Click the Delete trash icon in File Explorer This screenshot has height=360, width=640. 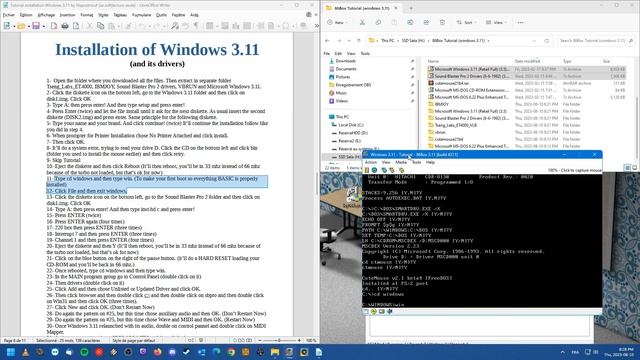point(442,22)
